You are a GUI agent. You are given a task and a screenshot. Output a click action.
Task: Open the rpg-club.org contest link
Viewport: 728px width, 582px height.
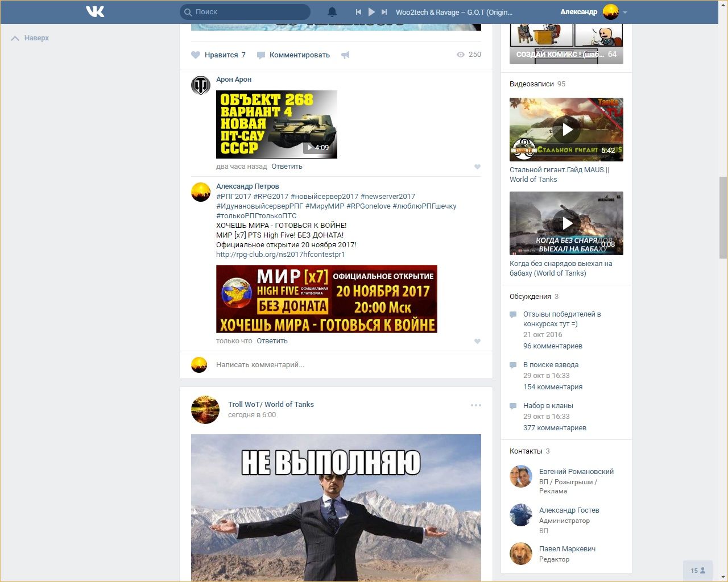tap(280, 255)
